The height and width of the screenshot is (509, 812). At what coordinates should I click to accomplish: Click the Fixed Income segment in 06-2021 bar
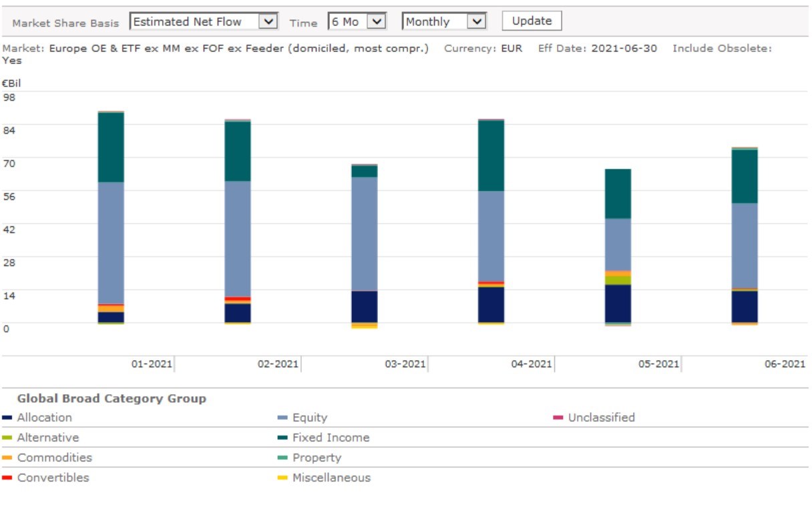pyautogui.click(x=745, y=176)
